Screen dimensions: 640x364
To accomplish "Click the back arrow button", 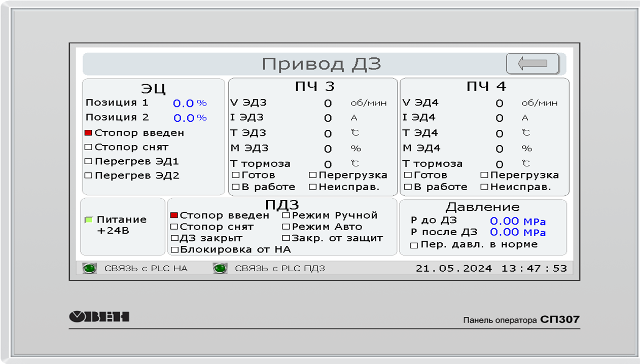I will [x=532, y=64].
